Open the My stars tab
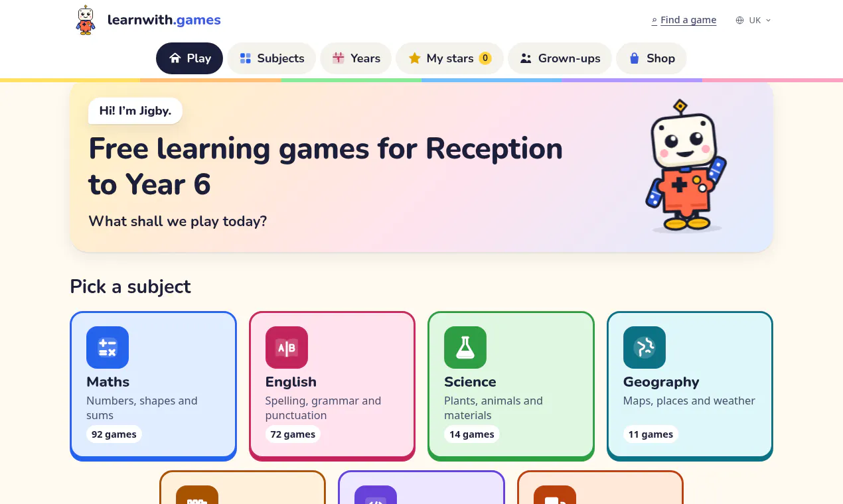Image resolution: width=843 pixels, height=504 pixels. pyautogui.click(x=449, y=58)
